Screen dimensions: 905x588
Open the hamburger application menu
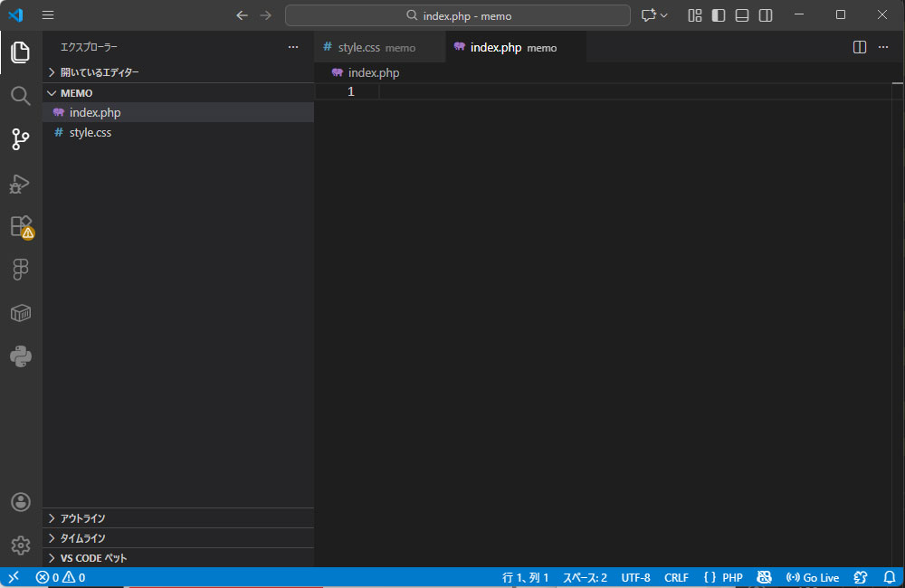coord(48,15)
